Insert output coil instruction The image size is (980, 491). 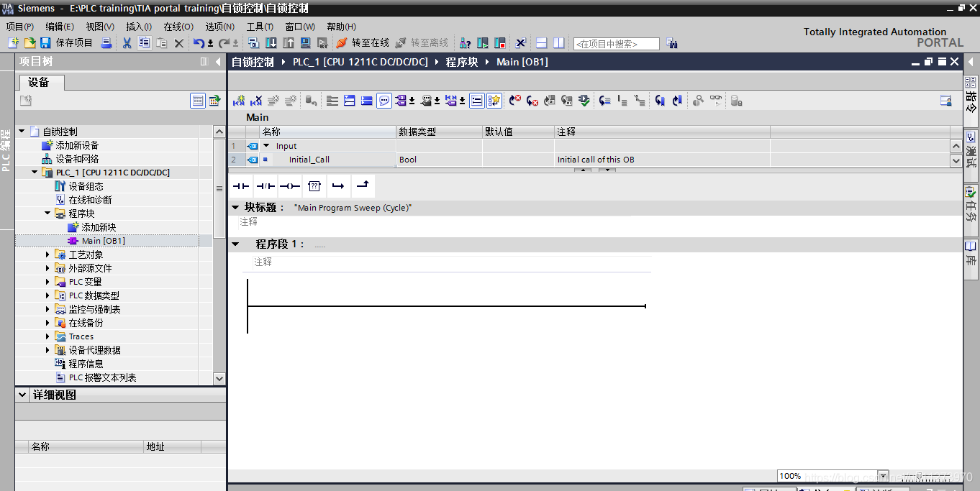pos(290,186)
